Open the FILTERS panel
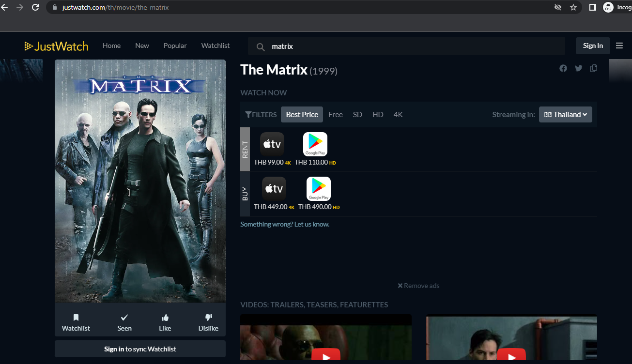Viewport: 632px width, 364px height. (261, 115)
